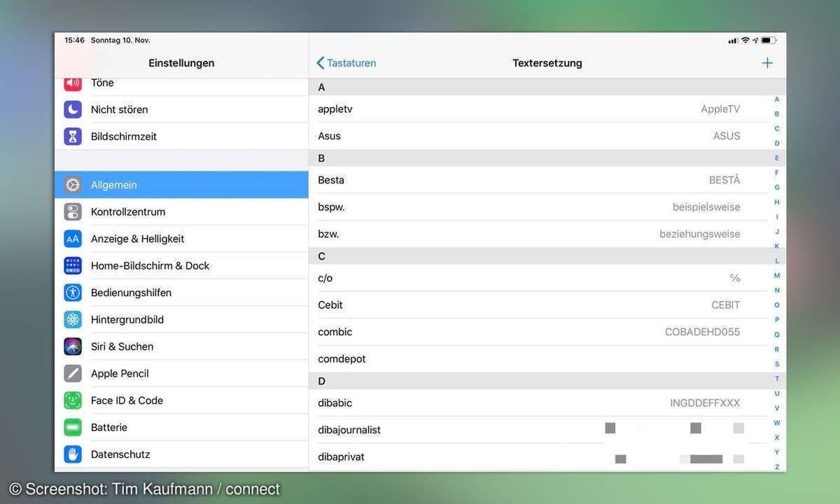Open Nicht stören settings
This screenshot has height=504, width=840.
[x=181, y=109]
